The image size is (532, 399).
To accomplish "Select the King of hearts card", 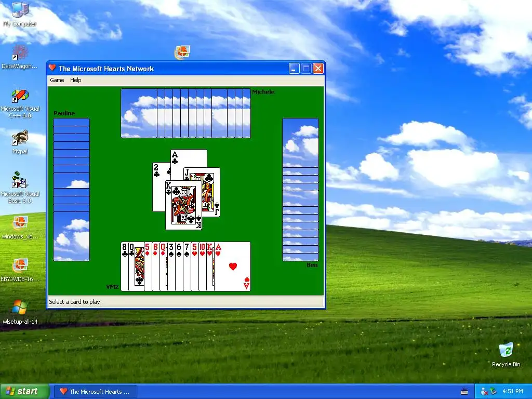I will (x=210, y=267).
